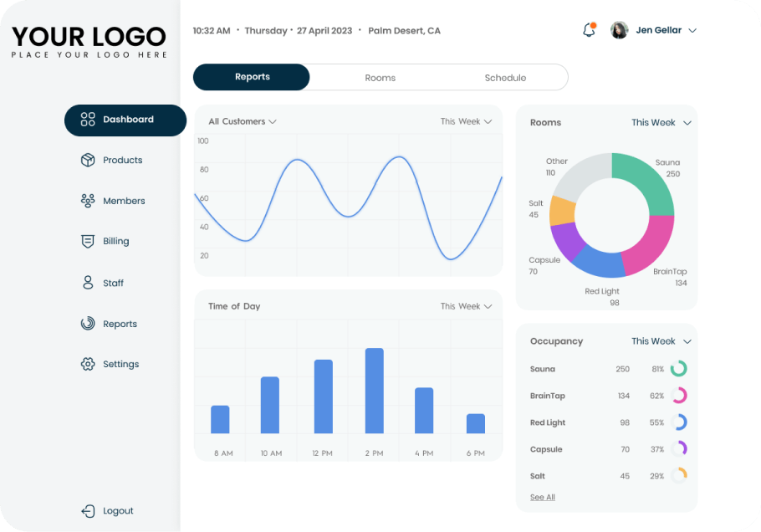Image resolution: width=761 pixels, height=532 pixels.
Task: Click the Sauna row in Occupancy
Action: tap(609, 369)
